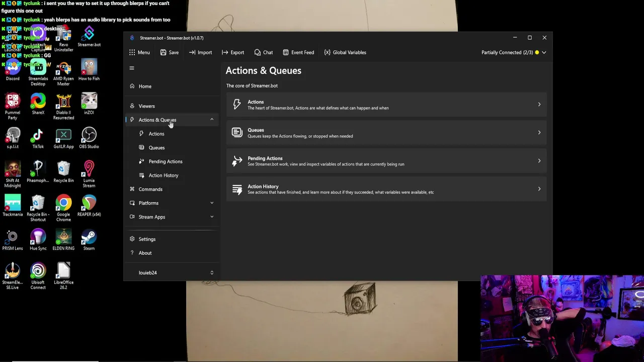Open the Steam desktop shortcut
This screenshot has width=644, height=362.
coord(89,240)
